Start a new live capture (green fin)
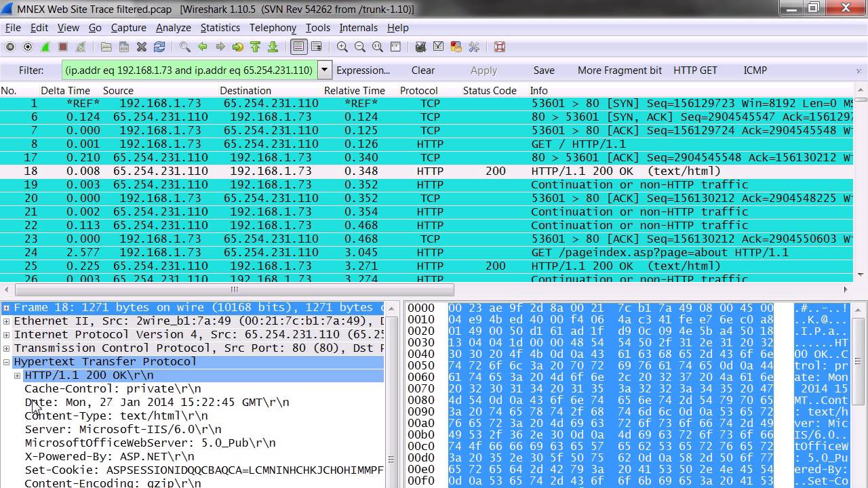 click(x=45, y=47)
